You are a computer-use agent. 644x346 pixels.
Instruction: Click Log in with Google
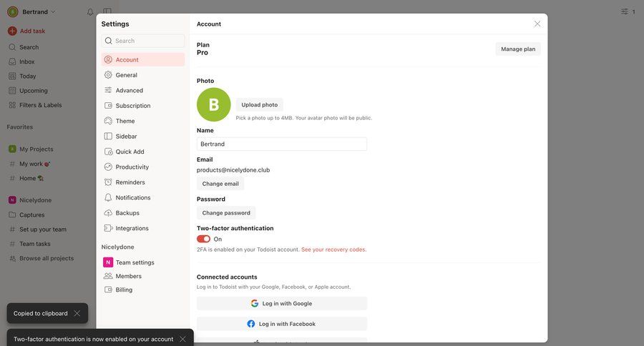pos(282,303)
